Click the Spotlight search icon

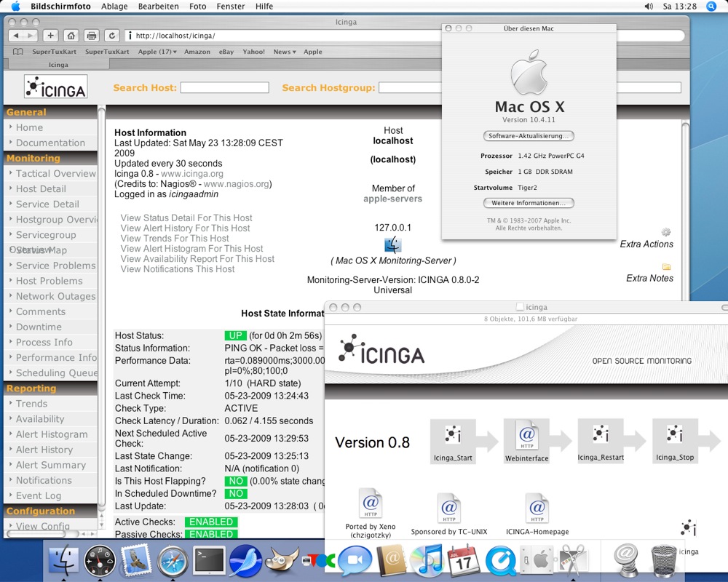[x=711, y=7]
